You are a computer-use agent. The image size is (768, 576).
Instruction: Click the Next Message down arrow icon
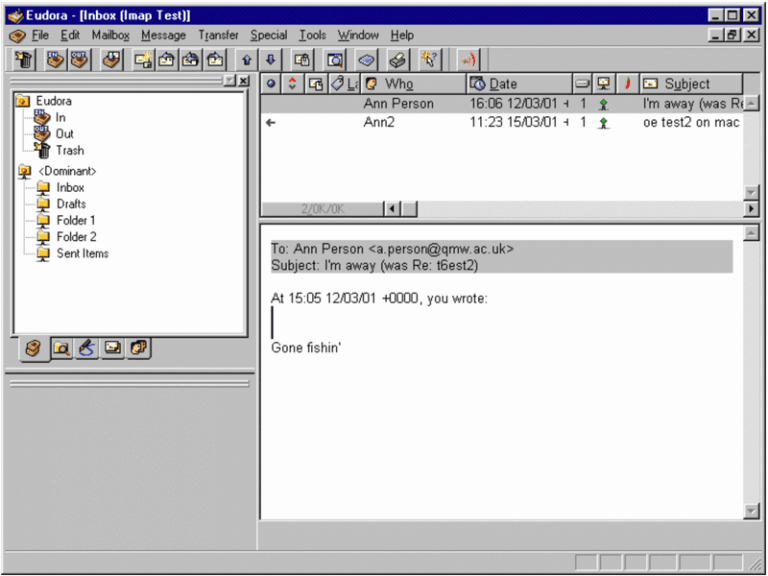point(270,60)
